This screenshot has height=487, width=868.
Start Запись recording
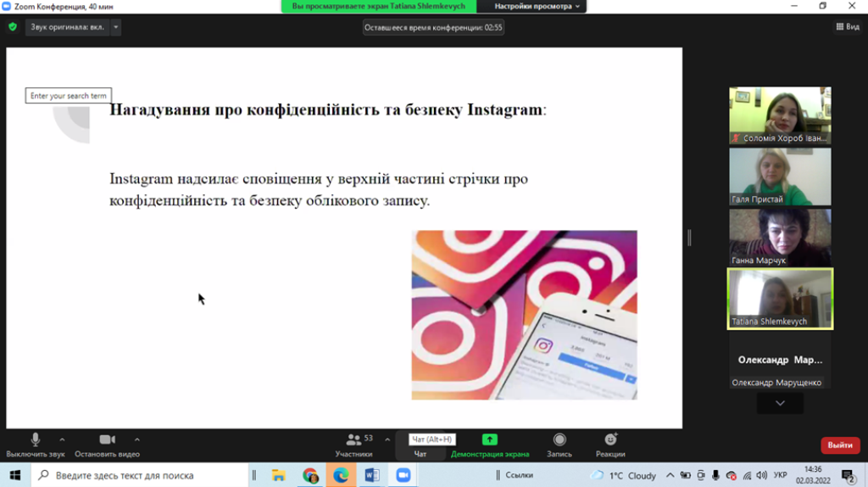tap(559, 445)
